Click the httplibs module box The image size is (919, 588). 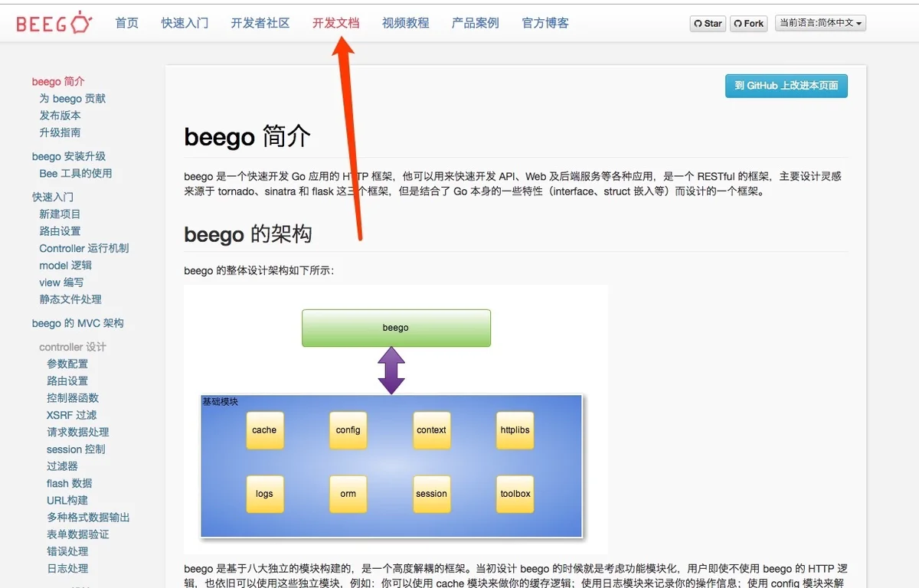(515, 430)
